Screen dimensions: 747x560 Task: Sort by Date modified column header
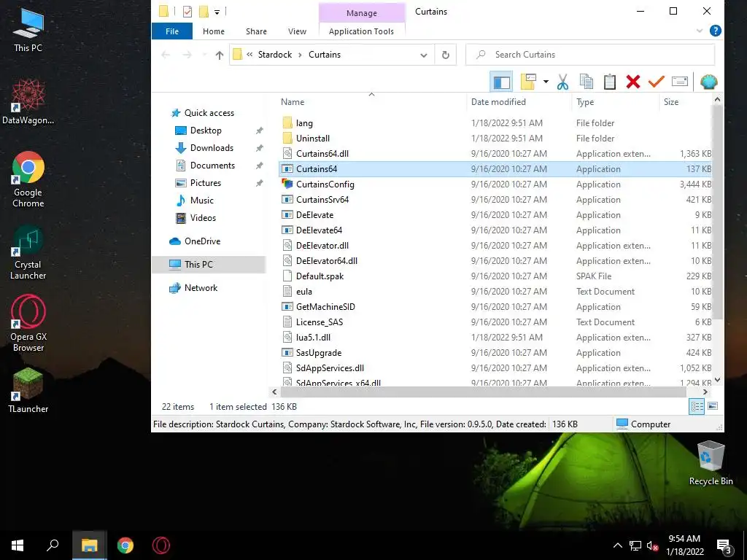click(498, 102)
